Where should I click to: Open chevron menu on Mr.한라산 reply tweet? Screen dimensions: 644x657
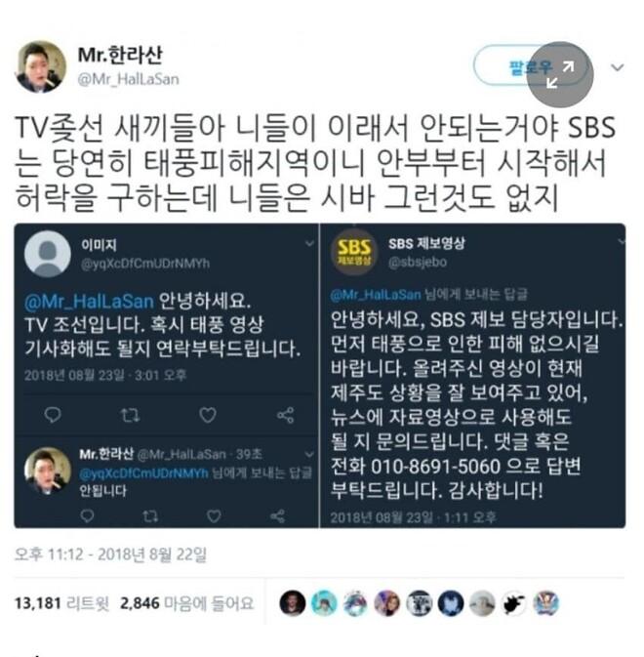[x=309, y=454]
